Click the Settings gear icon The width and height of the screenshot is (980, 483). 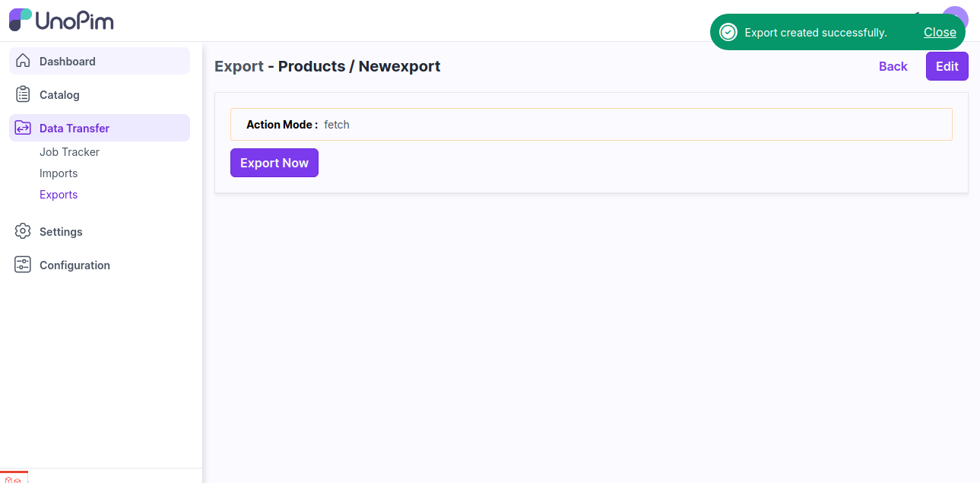coord(23,231)
